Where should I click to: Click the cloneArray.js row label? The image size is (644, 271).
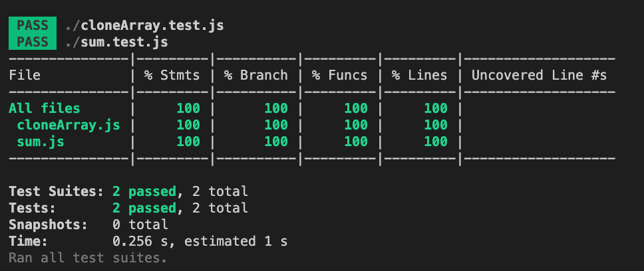click(x=68, y=125)
